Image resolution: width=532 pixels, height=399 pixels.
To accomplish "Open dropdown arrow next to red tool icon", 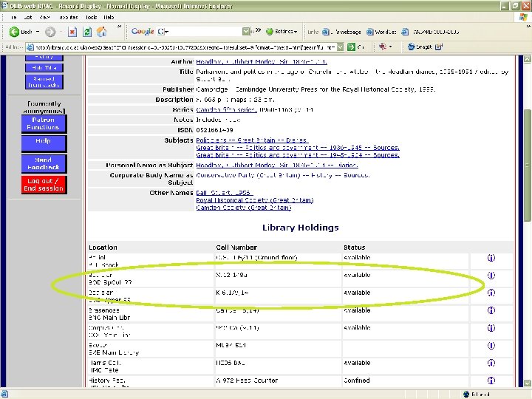I will pos(390,47).
